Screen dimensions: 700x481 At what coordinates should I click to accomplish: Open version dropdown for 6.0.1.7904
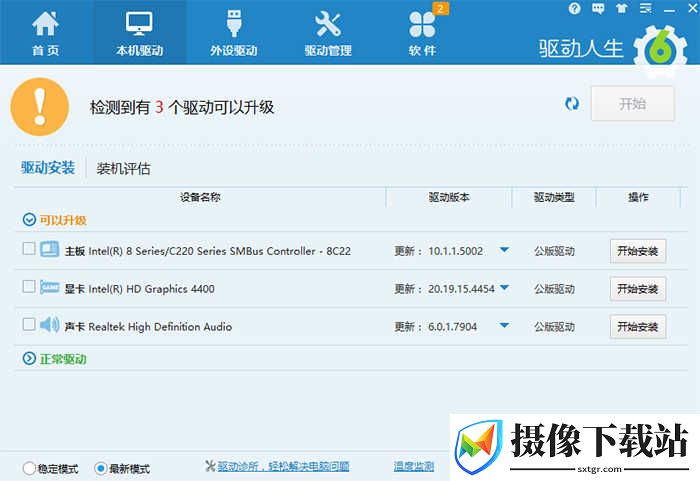pyautogui.click(x=504, y=325)
